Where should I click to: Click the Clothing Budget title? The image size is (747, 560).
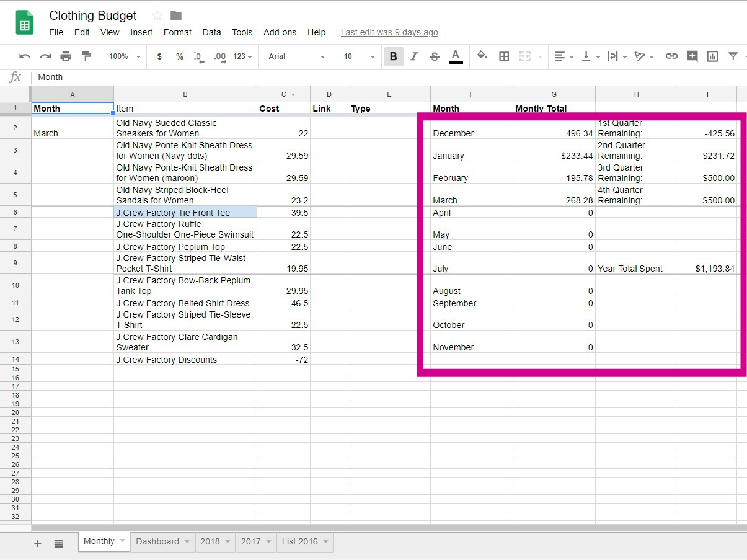[x=93, y=16]
